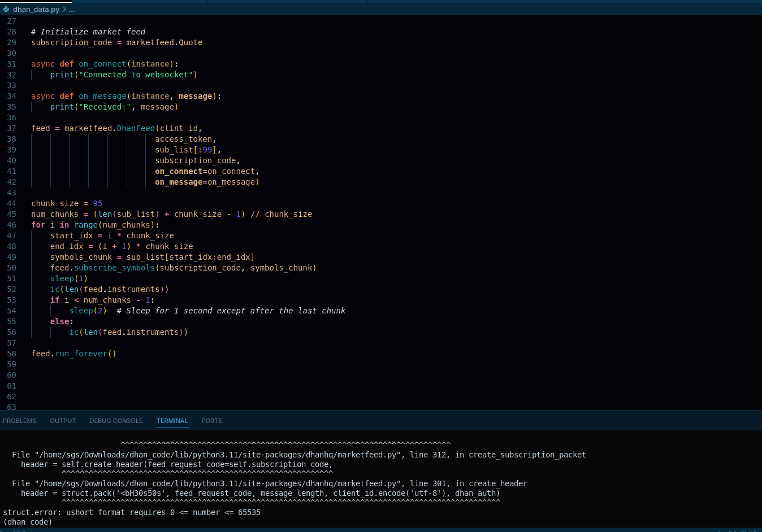The image size is (762, 532).
Task: Switch to the DEBUG CONSOLE panel
Action: point(116,421)
